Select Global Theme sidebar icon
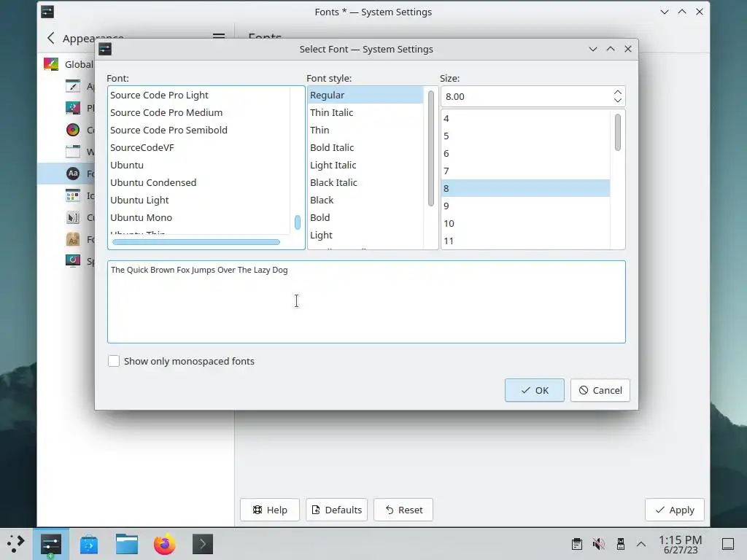The width and height of the screenshot is (747, 560). [51, 64]
